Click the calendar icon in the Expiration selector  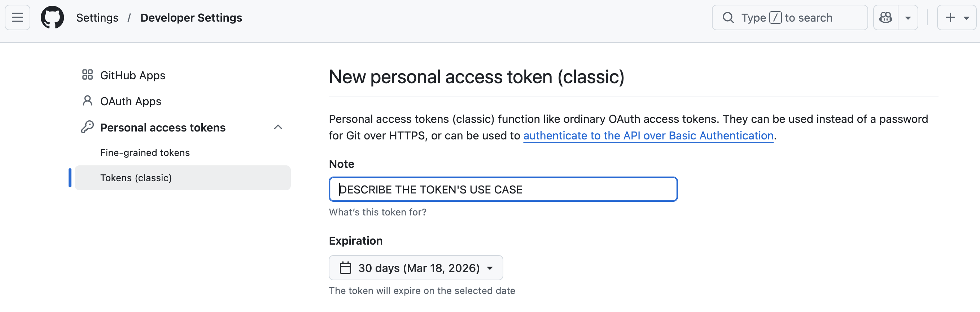346,268
